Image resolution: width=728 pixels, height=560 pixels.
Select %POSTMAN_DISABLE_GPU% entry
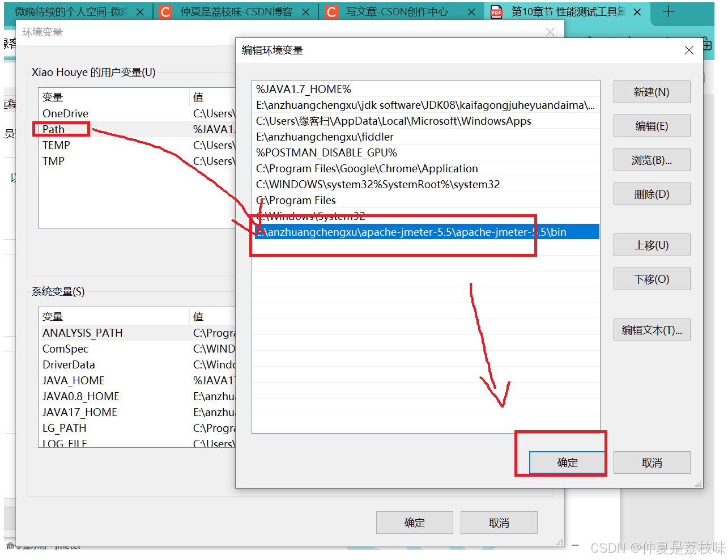click(x=426, y=152)
